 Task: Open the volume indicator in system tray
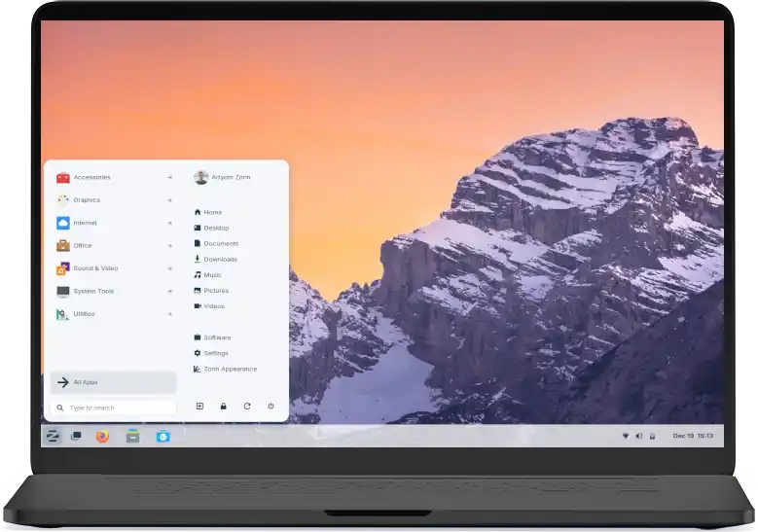click(638, 436)
